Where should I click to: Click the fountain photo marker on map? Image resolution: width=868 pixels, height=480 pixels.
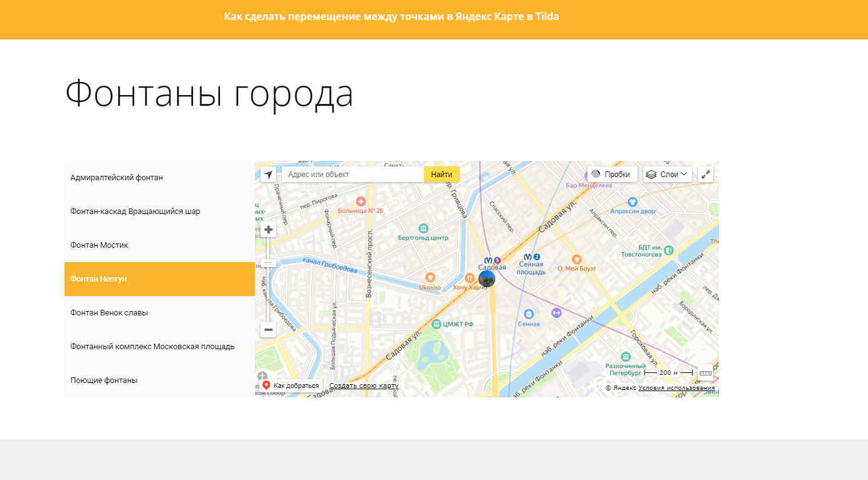point(487,278)
